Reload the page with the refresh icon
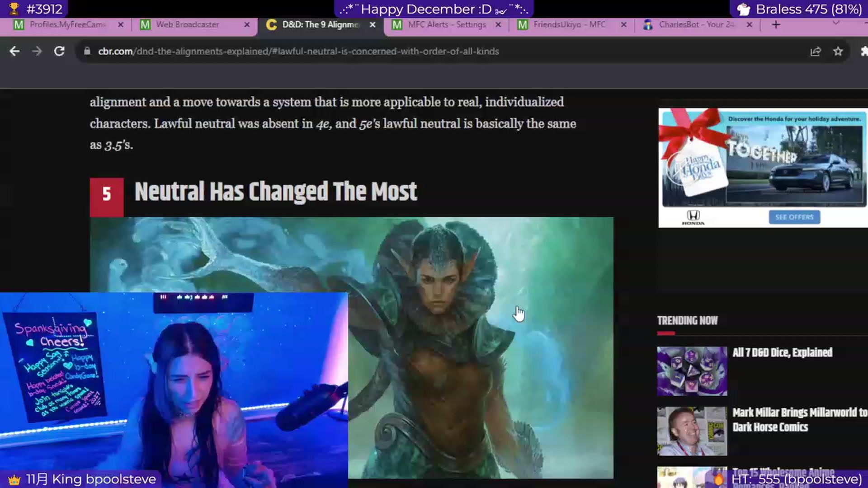 point(59,51)
